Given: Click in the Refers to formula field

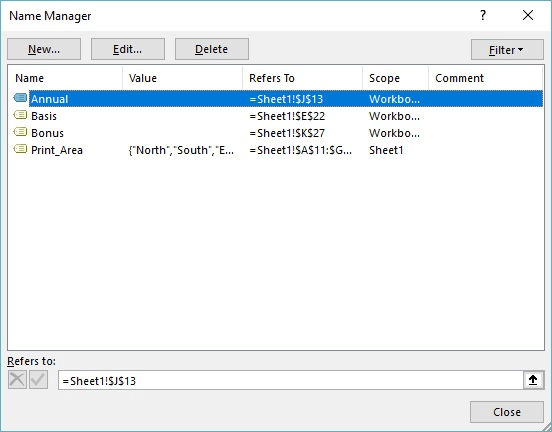Looking at the screenshot, I should pyautogui.click(x=291, y=380).
